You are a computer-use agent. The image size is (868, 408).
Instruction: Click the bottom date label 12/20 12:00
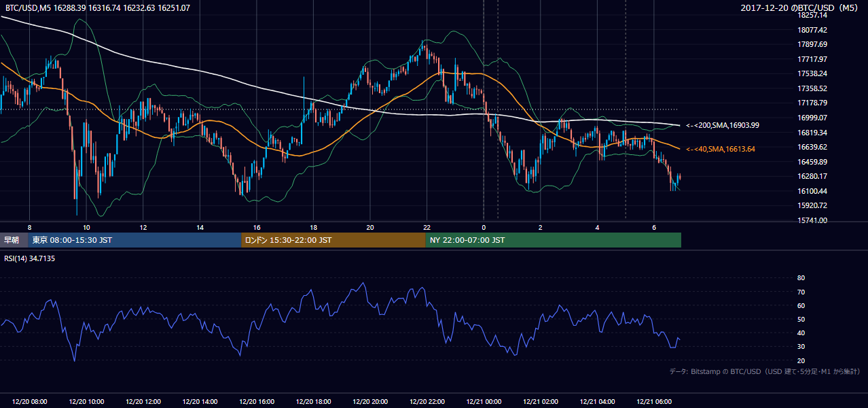(143, 402)
